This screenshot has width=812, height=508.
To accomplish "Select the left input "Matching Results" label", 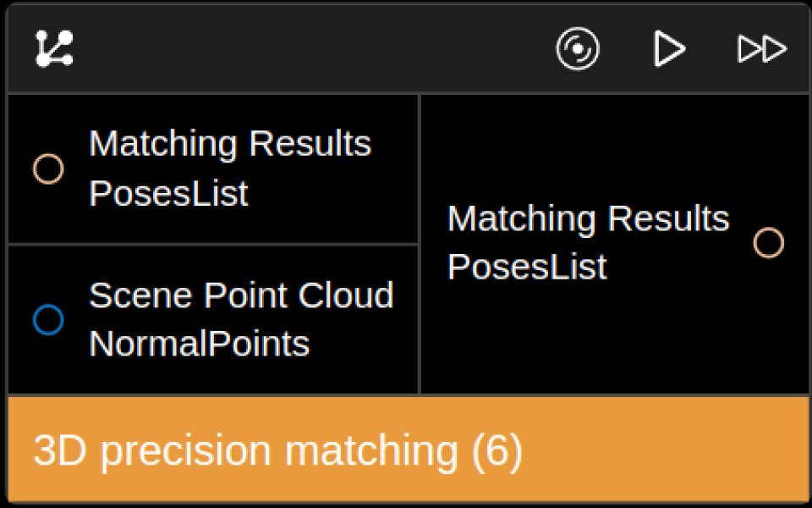I will tap(230, 144).
